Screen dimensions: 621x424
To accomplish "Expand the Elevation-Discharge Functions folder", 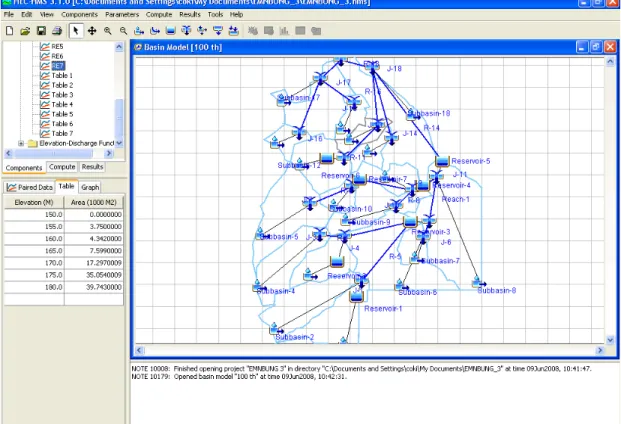I will click(21, 143).
